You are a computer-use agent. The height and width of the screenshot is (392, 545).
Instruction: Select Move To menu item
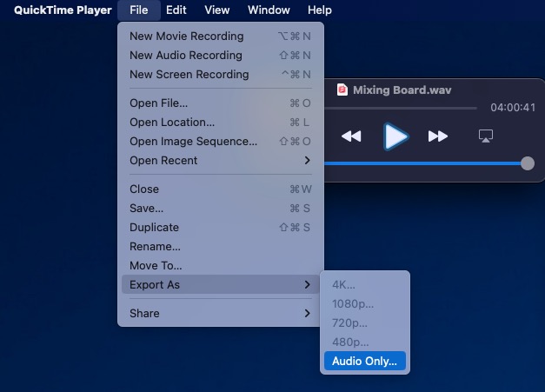pyautogui.click(x=221, y=265)
